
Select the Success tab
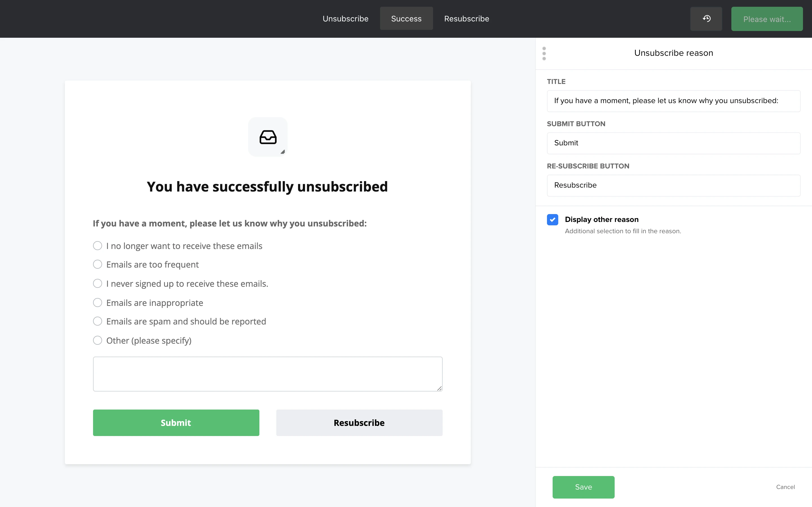click(406, 19)
